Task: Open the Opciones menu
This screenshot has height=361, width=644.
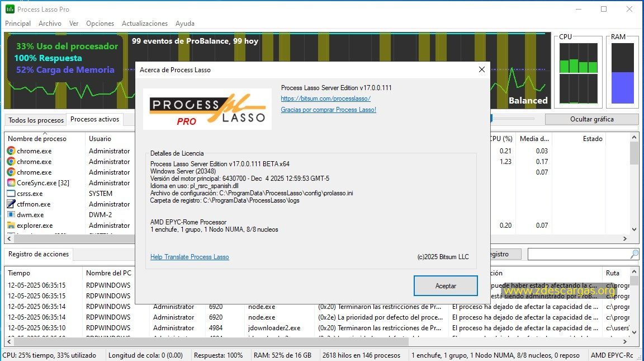Action: click(100, 24)
